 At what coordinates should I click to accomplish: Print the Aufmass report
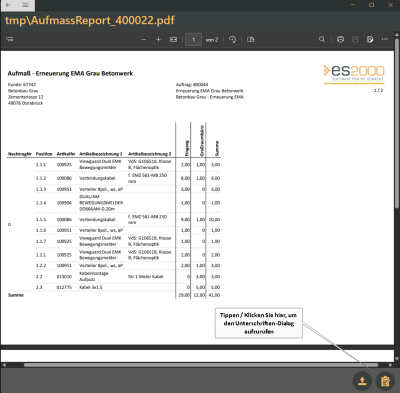pos(340,40)
